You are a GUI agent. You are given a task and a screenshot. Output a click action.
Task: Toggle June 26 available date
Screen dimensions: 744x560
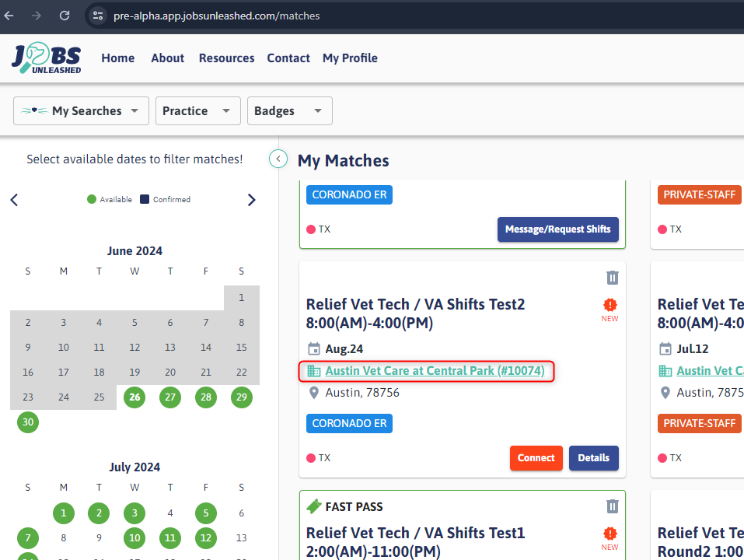[x=134, y=397]
